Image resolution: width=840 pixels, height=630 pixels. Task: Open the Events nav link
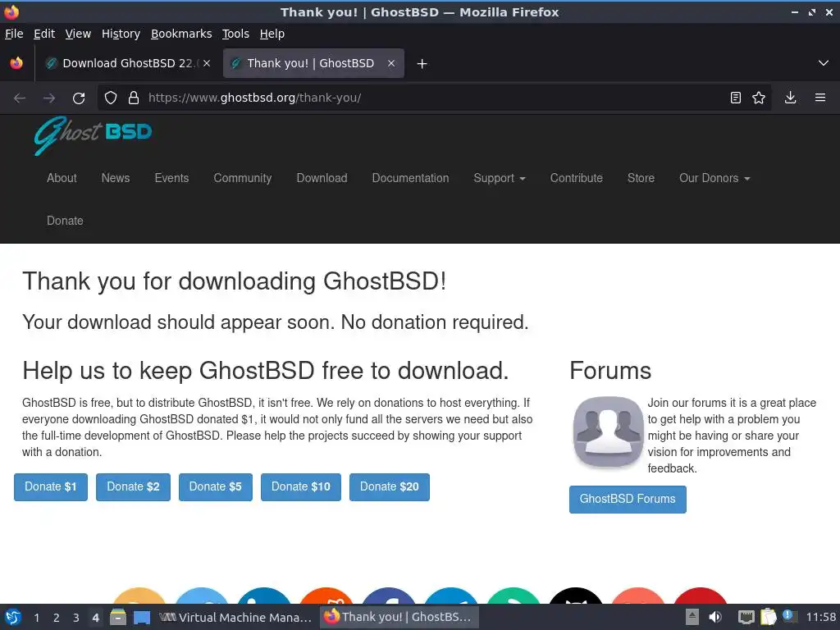(172, 178)
